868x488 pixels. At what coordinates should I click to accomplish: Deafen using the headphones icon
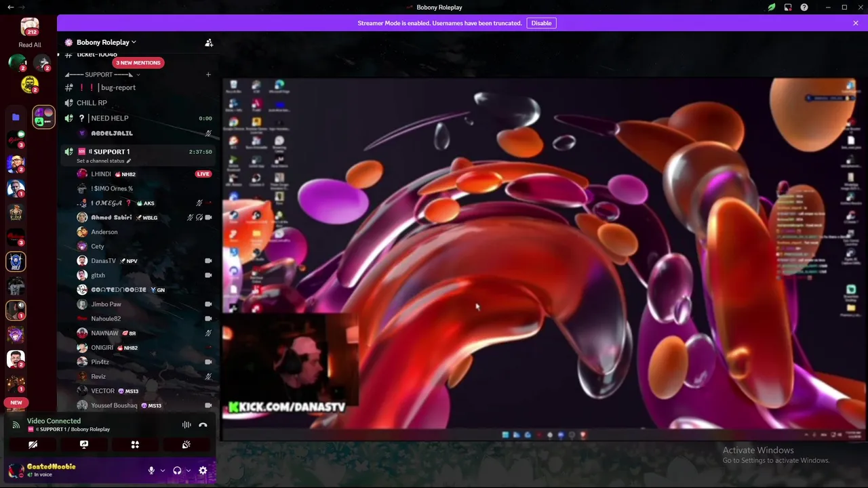[x=177, y=470]
